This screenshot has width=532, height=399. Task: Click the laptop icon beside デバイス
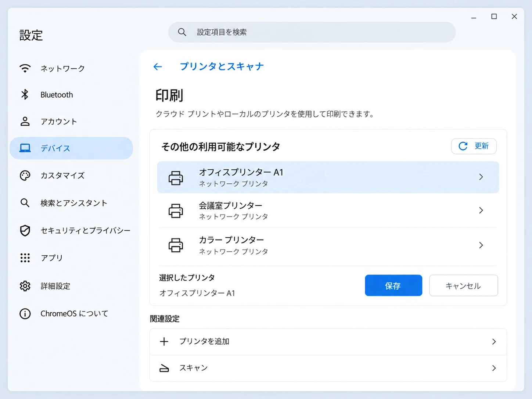coord(25,148)
